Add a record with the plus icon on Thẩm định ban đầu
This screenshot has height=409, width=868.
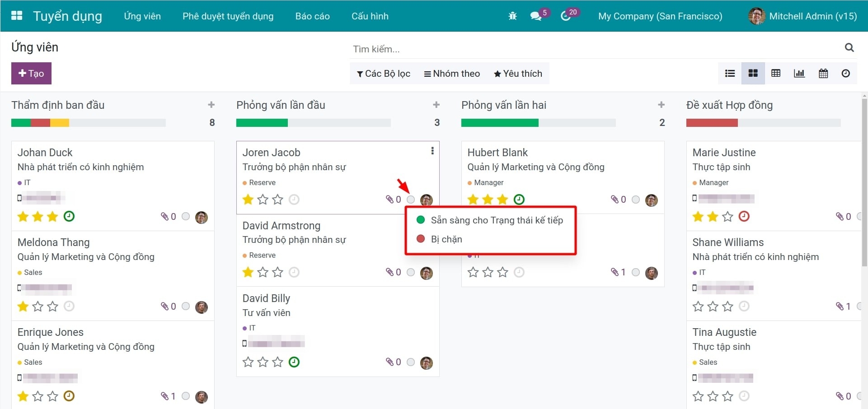(x=211, y=105)
